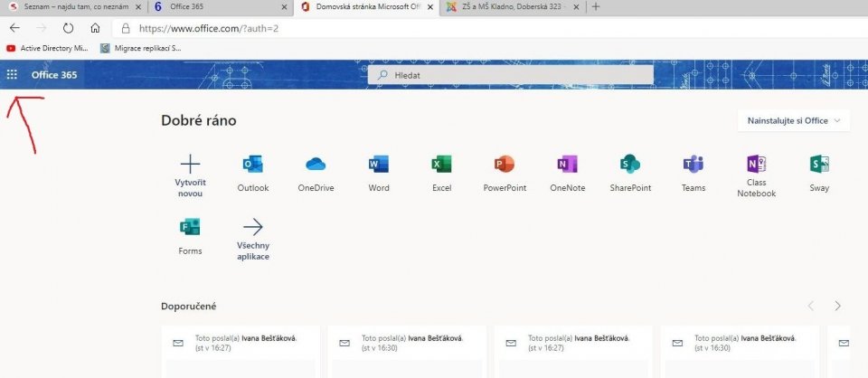Close the ZŠ a MŠ Kladno tab
Screen dimensions: 868x378
click(576, 7)
